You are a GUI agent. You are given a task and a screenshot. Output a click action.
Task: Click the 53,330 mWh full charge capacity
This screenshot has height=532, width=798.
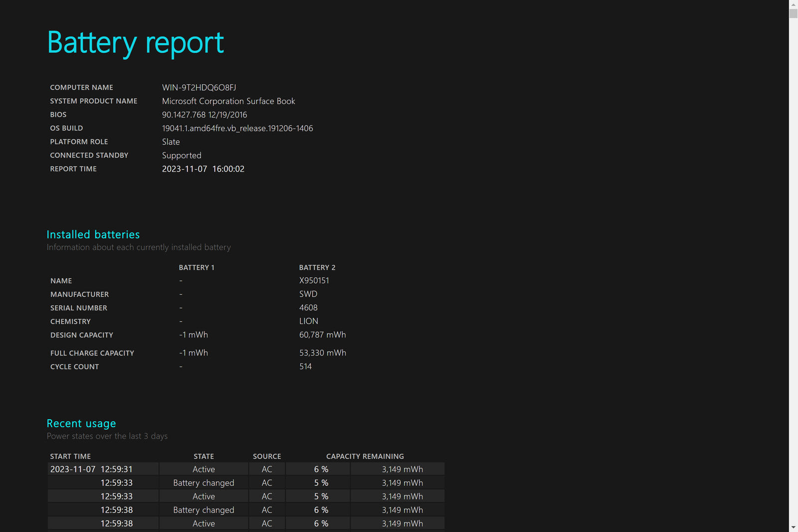tap(323, 353)
